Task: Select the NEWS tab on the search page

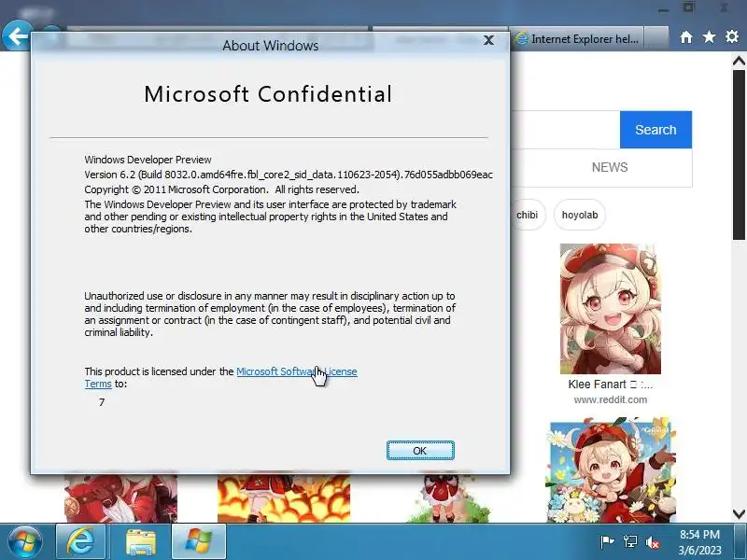Action: coord(610,167)
